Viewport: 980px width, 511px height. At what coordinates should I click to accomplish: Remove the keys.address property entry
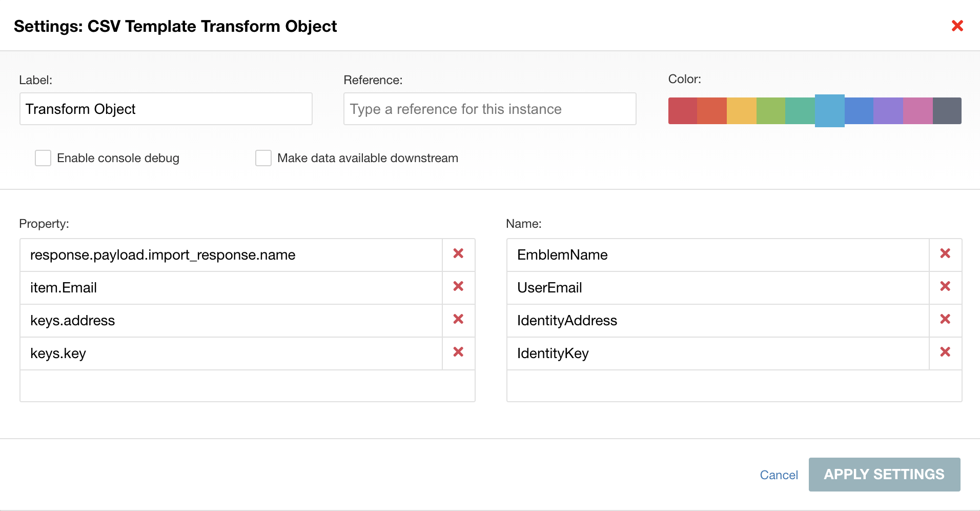[458, 320]
